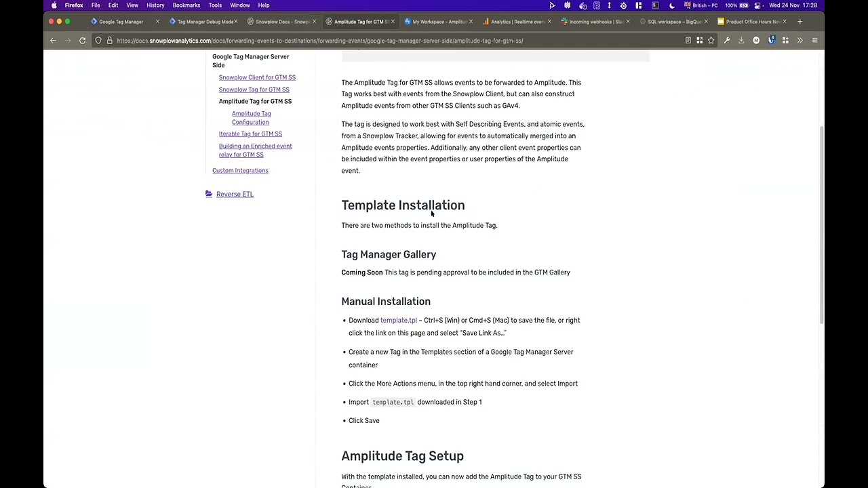Open the Apple menu
The height and width of the screenshot is (488, 868).
coord(54,5)
